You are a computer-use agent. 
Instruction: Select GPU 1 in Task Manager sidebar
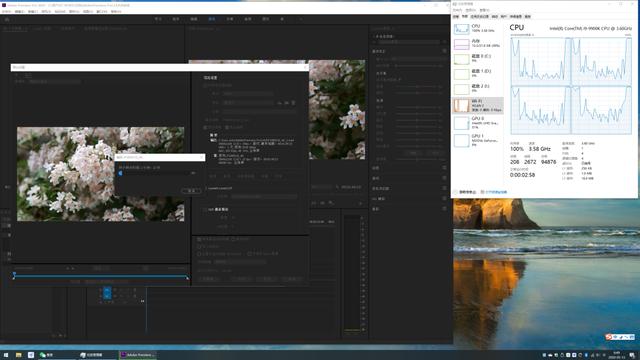478,140
